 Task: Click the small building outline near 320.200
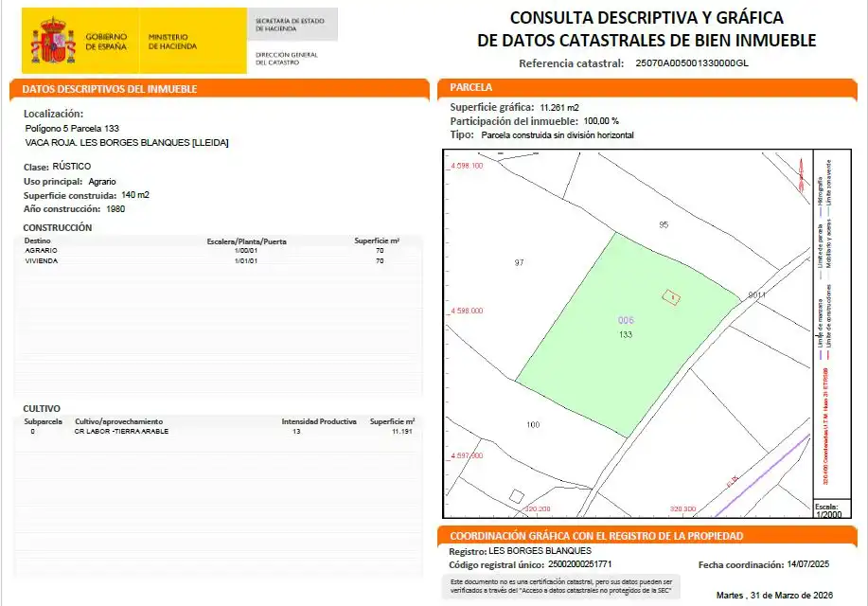click(517, 496)
